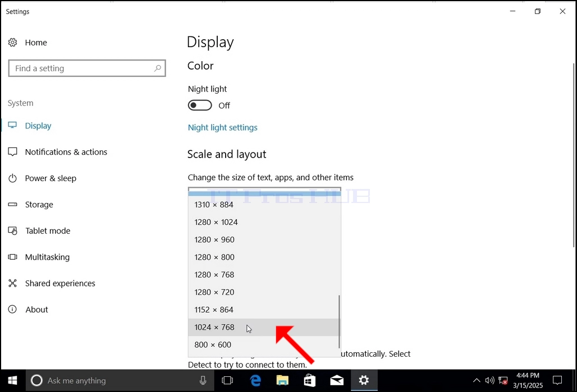Open the Display settings page
This screenshot has width=577, height=392.
pyautogui.click(x=38, y=126)
